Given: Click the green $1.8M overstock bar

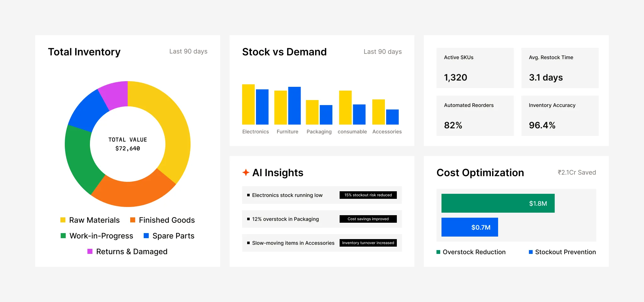Looking at the screenshot, I should click(x=498, y=203).
